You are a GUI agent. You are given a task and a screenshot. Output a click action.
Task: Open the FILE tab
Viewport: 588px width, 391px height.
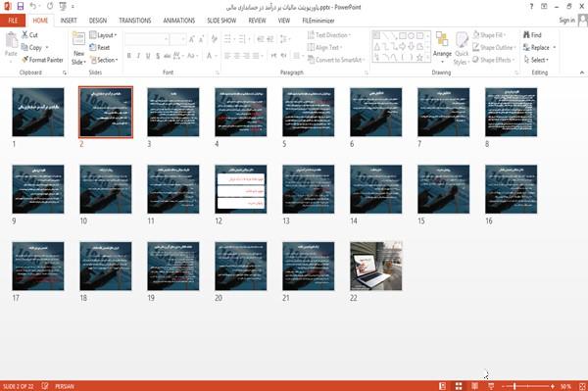point(13,21)
